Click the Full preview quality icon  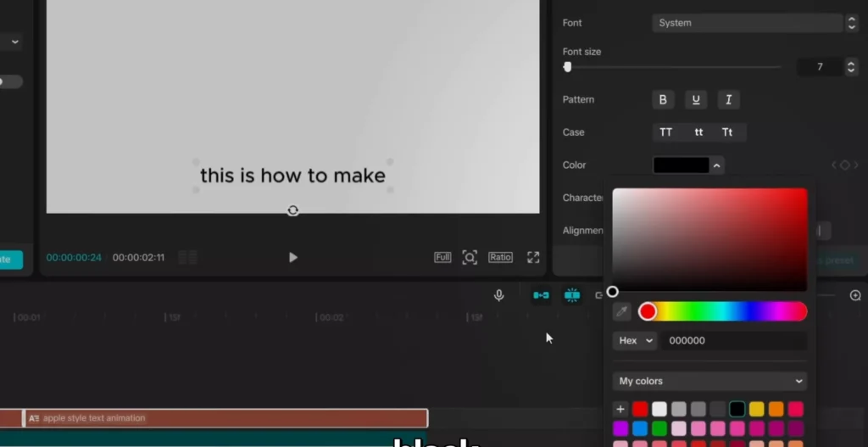[442, 257]
